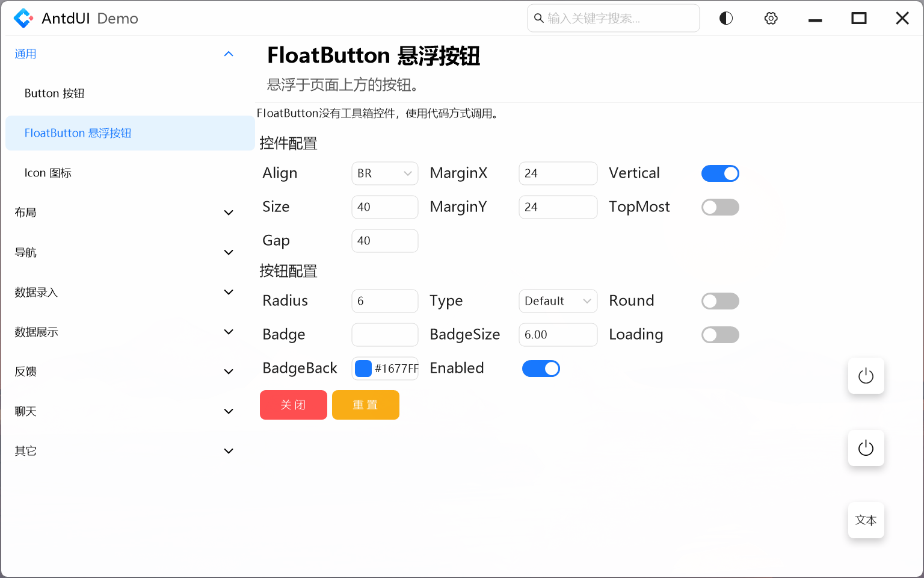The image size is (924, 578).
Task: Click the floating 文本 button
Action: click(x=866, y=520)
